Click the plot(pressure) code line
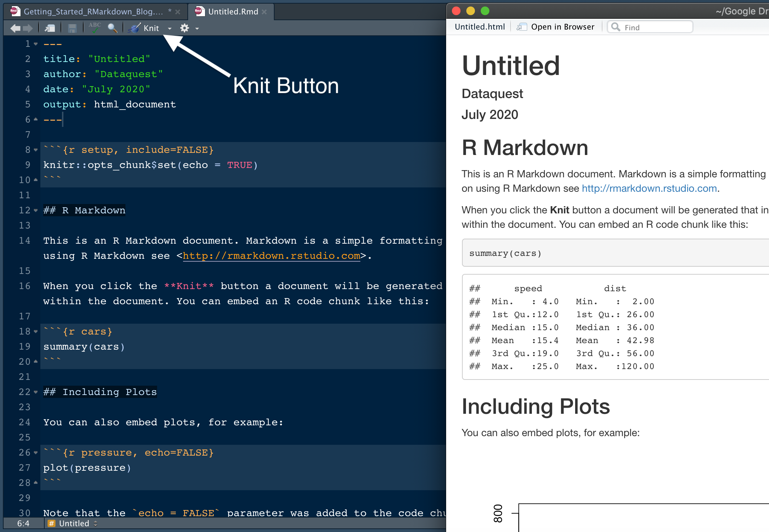Image resolution: width=769 pixels, height=532 pixels. pyautogui.click(x=87, y=467)
